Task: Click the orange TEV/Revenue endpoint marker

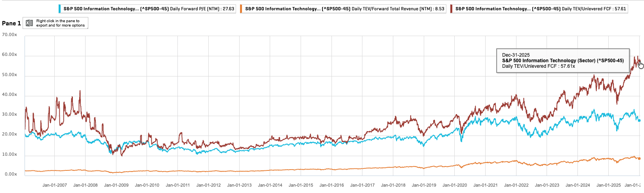Action: [x=639, y=159]
